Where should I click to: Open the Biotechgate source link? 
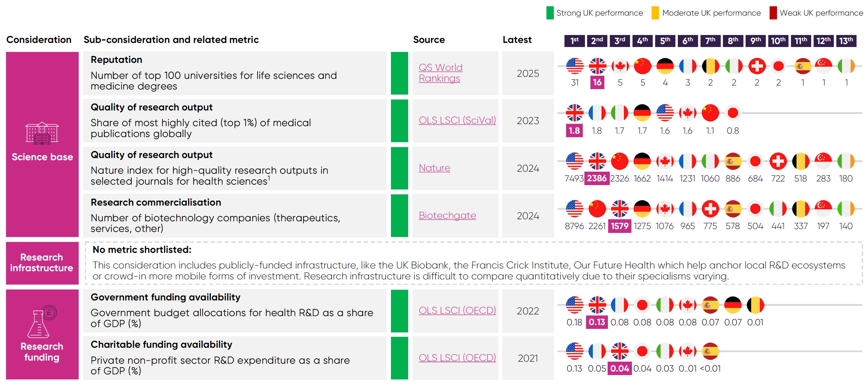coord(447,215)
